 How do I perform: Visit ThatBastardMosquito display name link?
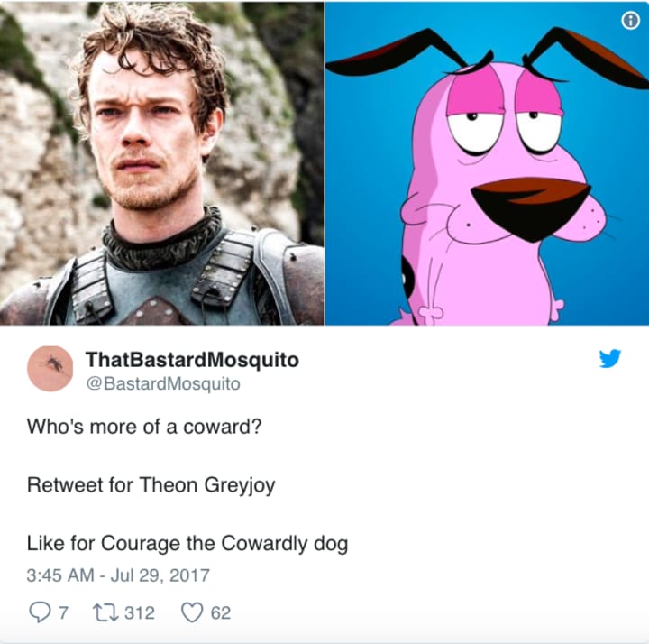point(192,360)
